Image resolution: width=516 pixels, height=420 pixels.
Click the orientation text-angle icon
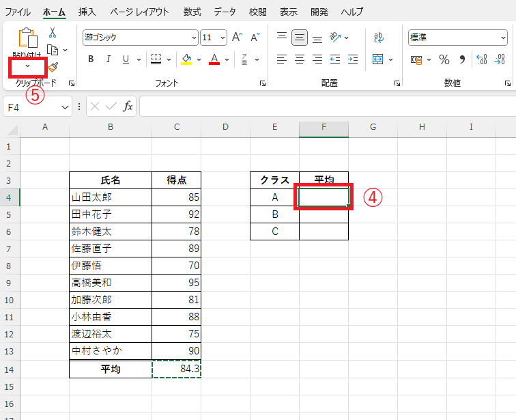coord(335,37)
